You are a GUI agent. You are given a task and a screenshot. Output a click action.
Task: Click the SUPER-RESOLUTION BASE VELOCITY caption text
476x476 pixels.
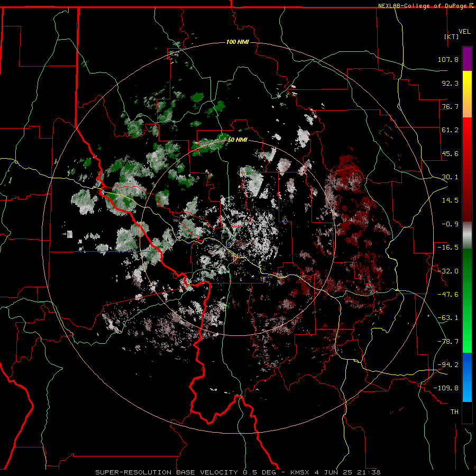[167, 472]
